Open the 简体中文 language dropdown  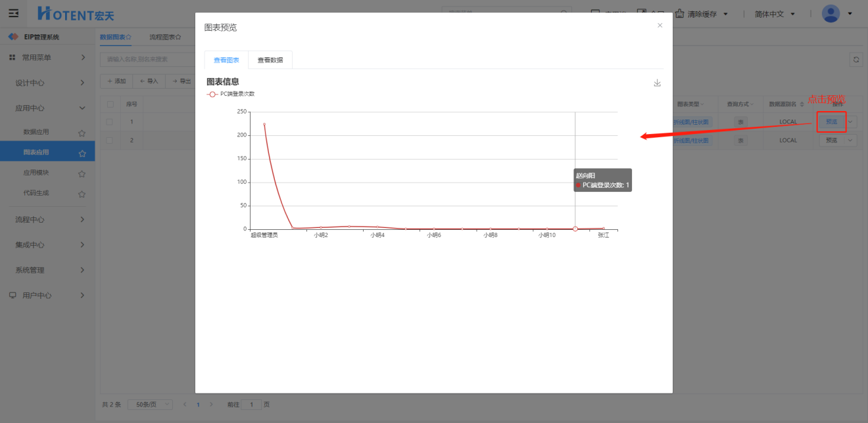point(775,14)
